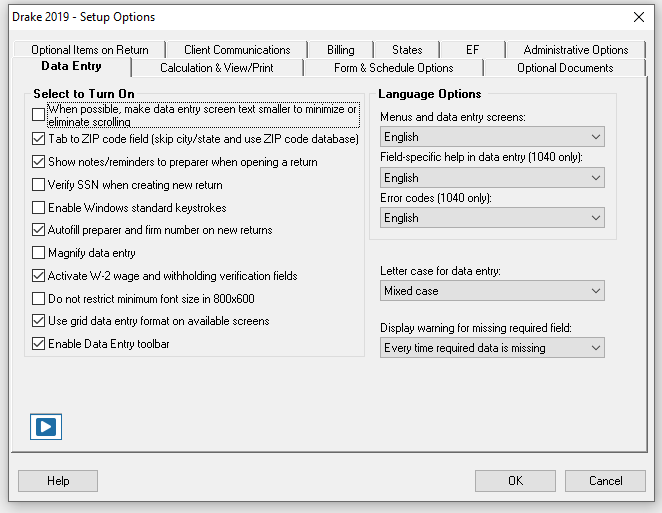Uncheck Enable Data Entry toolbar

click(x=38, y=344)
